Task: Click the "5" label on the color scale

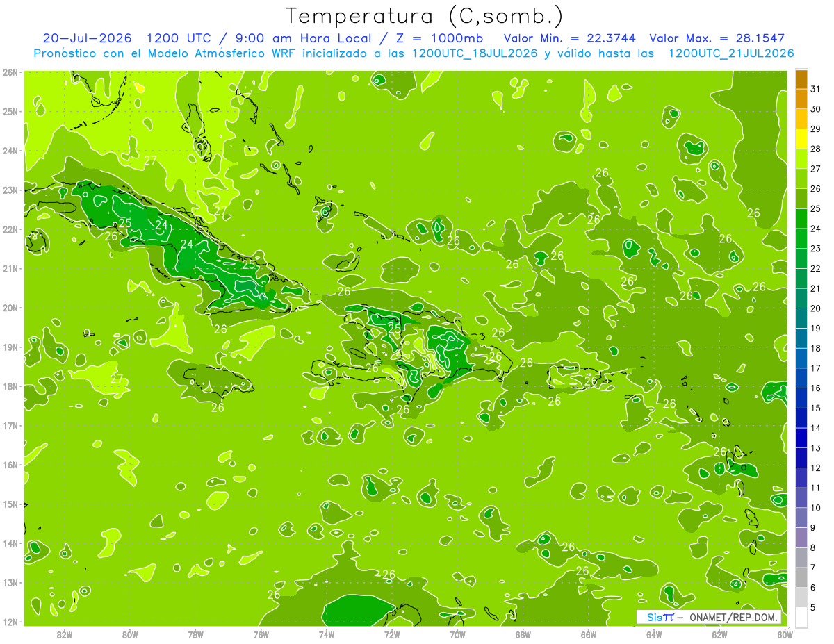Action: 813,608
